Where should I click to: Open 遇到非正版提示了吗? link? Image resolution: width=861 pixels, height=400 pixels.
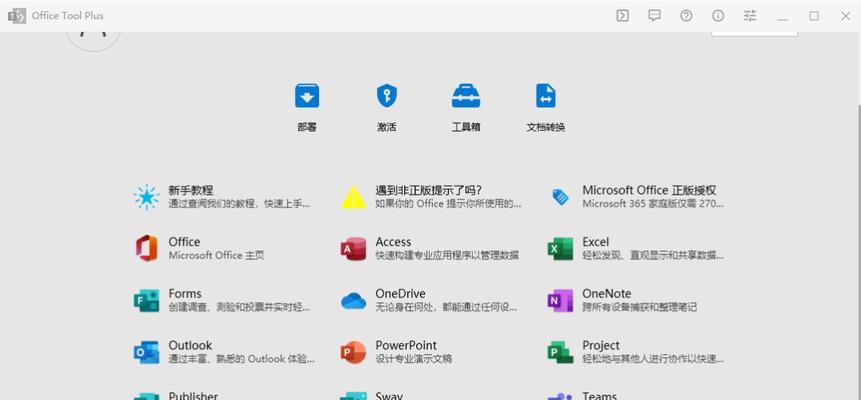pyautogui.click(x=429, y=190)
